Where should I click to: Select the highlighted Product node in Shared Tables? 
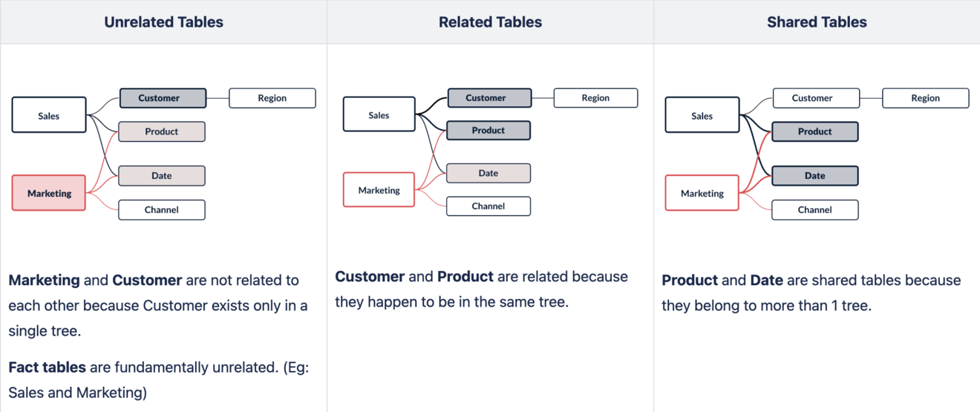pos(815,131)
